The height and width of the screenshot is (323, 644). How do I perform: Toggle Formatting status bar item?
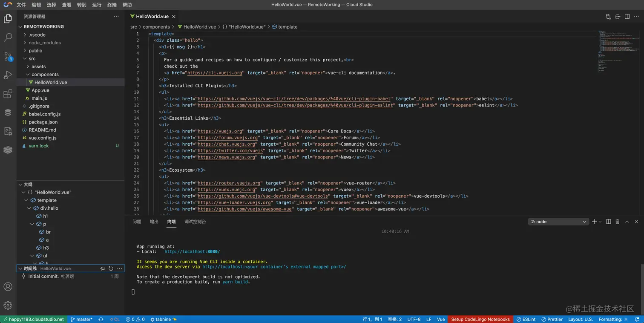(x=613, y=319)
